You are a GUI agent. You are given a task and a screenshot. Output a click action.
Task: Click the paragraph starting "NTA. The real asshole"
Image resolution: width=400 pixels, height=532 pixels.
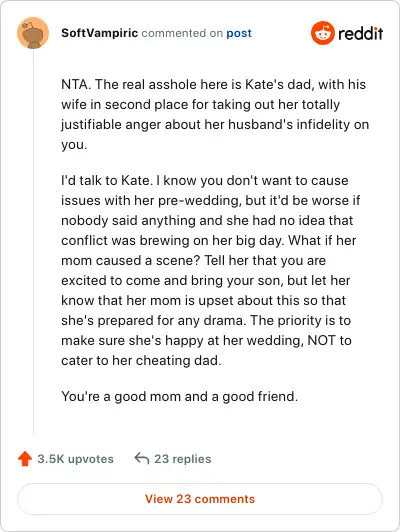coord(215,114)
